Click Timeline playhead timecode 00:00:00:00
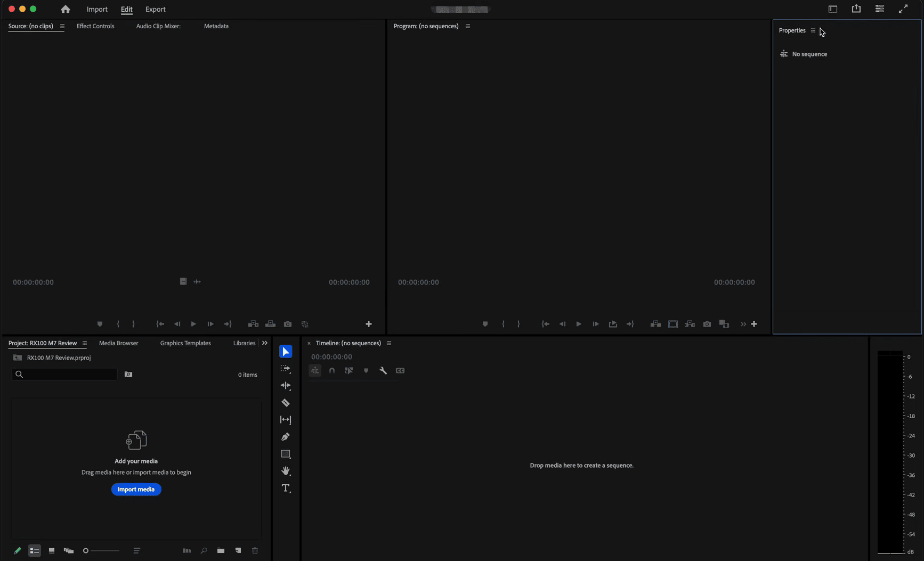 (331, 357)
